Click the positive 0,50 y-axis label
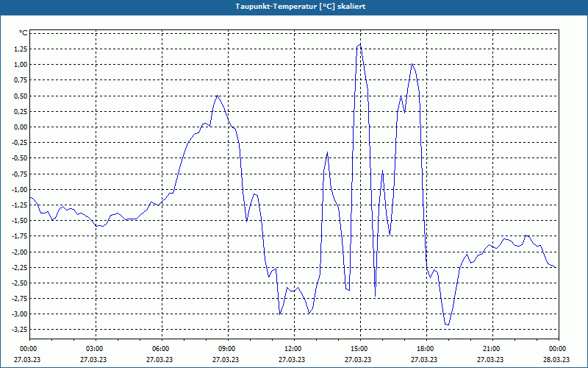 pyautogui.click(x=21, y=96)
